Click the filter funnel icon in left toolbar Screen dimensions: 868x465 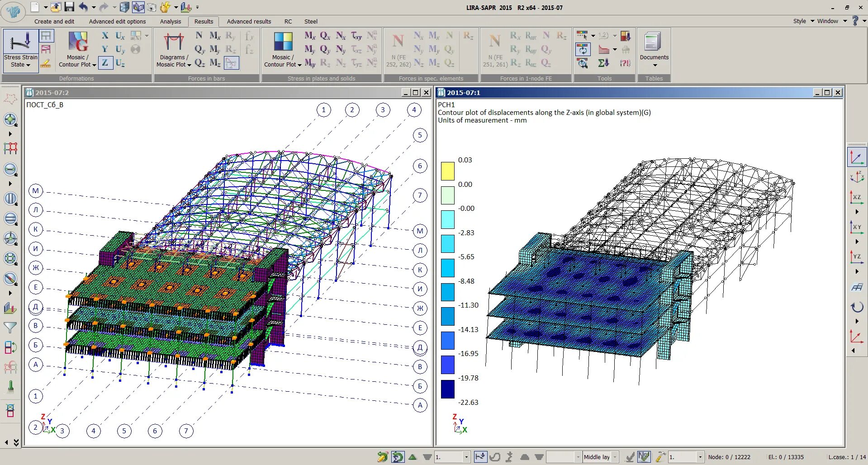pos(10,327)
